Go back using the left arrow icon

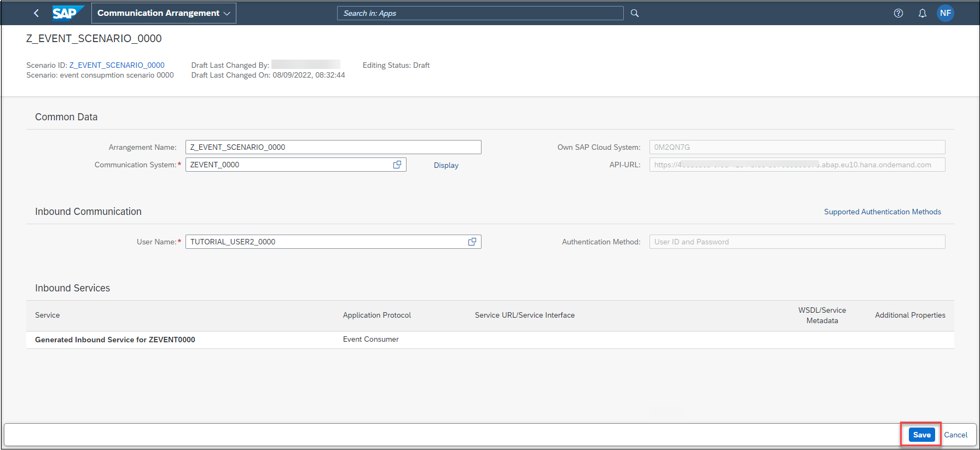point(36,13)
